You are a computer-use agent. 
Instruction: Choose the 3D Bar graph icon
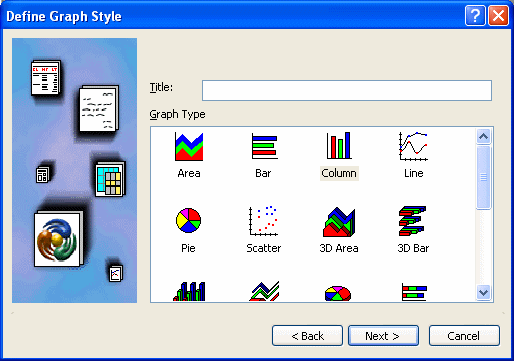413,221
